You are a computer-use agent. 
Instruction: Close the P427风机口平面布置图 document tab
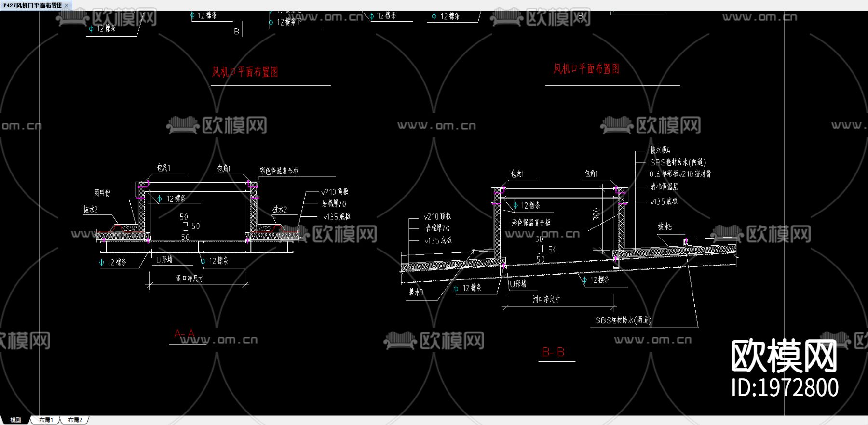(x=67, y=5)
